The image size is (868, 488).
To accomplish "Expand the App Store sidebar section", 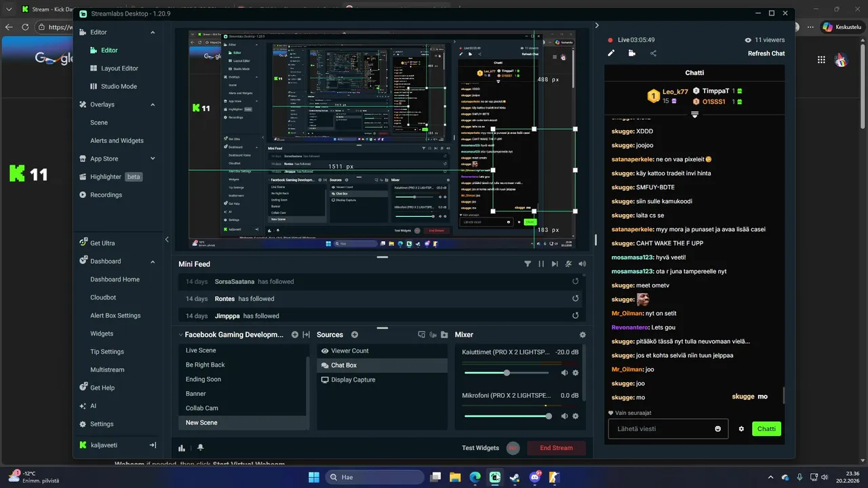I will click(x=153, y=159).
